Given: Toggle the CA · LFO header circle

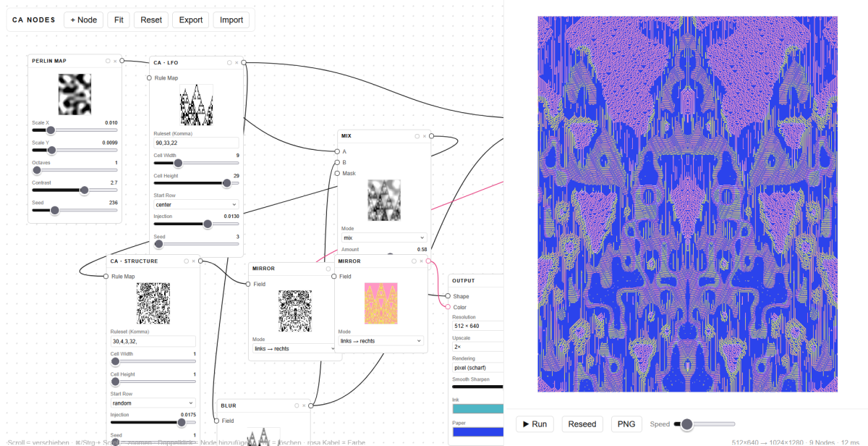Looking at the screenshot, I should [229, 63].
